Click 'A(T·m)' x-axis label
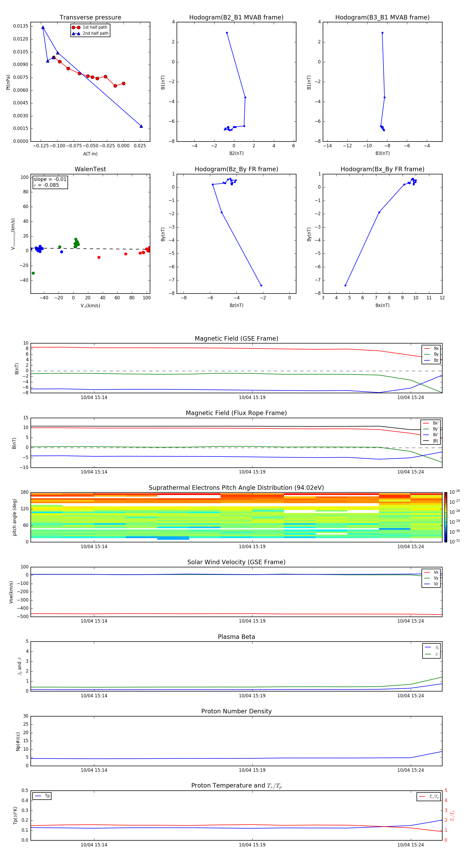The image size is (473, 868). [x=90, y=154]
